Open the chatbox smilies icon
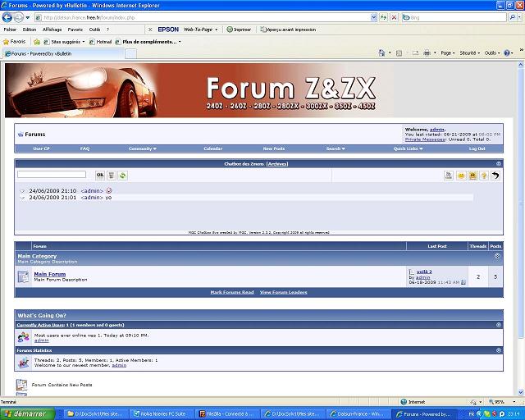The image size is (525, 420). pyautogui.click(x=461, y=176)
